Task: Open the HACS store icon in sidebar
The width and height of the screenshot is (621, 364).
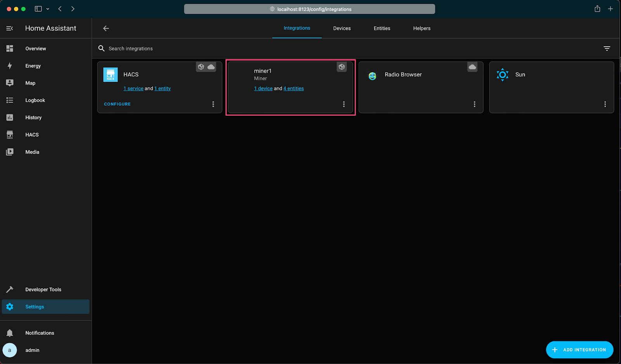Action: [x=10, y=135]
